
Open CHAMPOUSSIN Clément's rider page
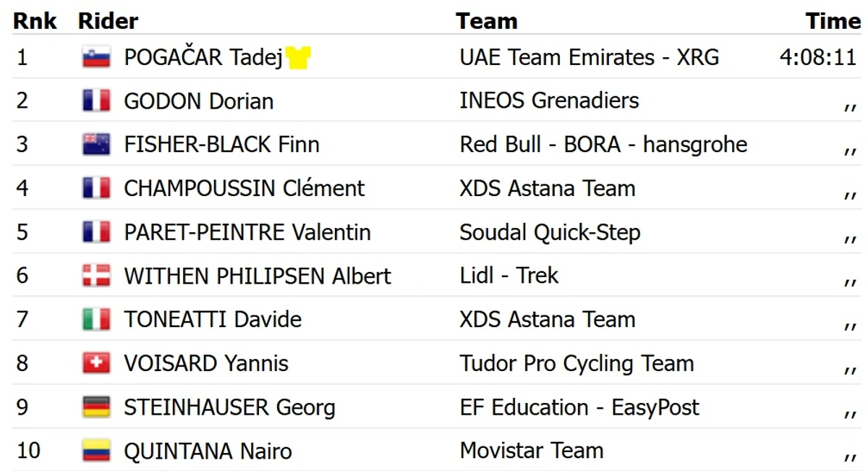click(244, 188)
